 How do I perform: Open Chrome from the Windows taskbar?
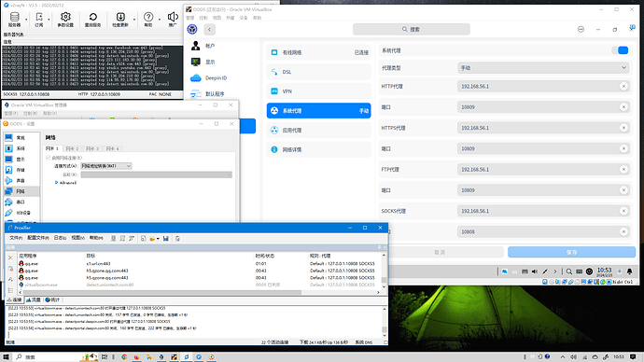[x=124, y=357]
